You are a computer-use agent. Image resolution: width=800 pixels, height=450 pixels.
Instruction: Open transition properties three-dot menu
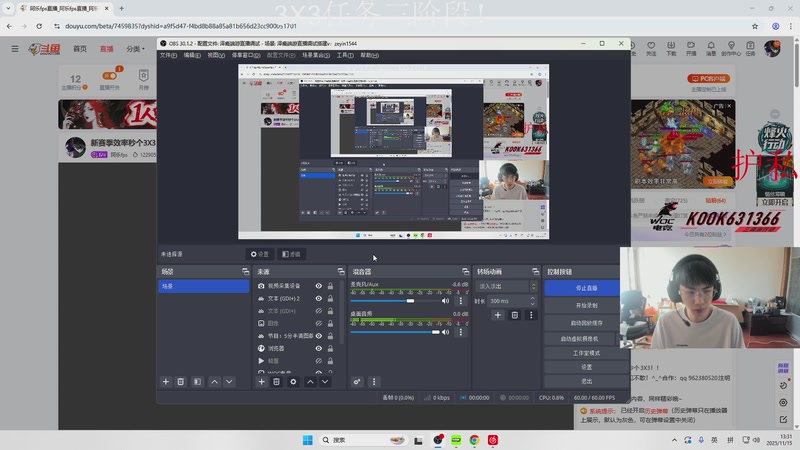click(x=531, y=315)
